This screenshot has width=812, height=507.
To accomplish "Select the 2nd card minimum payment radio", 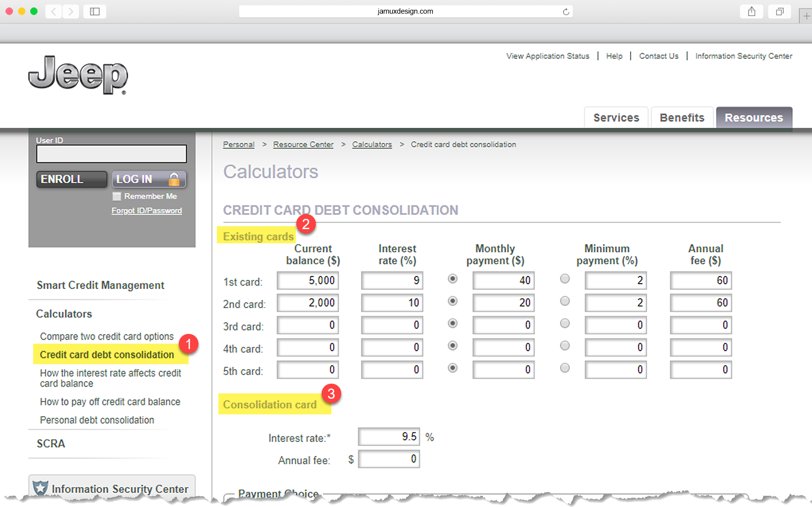I will (x=565, y=301).
